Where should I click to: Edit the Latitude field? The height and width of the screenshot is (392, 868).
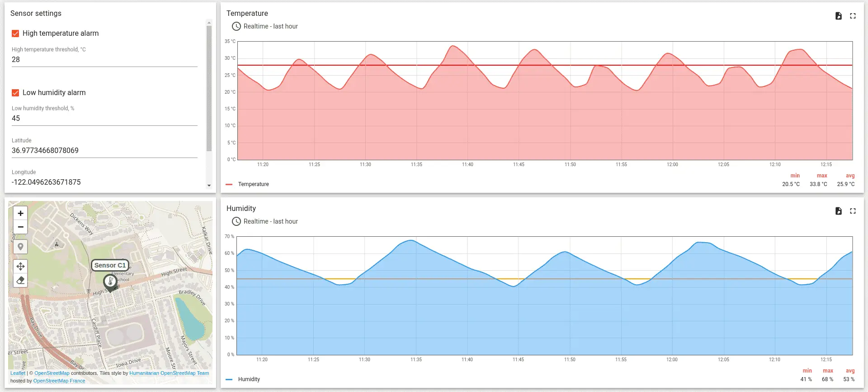104,151
